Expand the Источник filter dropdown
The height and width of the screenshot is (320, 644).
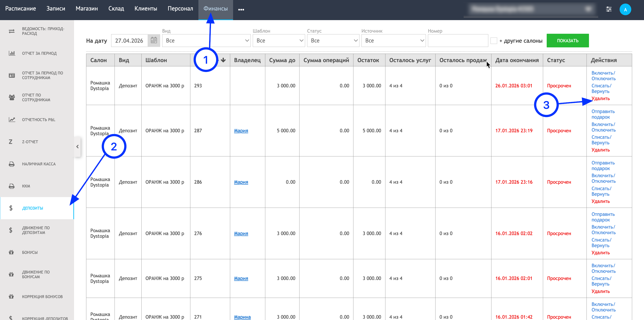(x=393, y=40)
